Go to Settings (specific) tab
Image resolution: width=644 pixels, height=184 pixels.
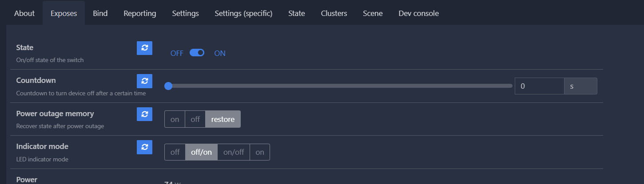point(243,13)
